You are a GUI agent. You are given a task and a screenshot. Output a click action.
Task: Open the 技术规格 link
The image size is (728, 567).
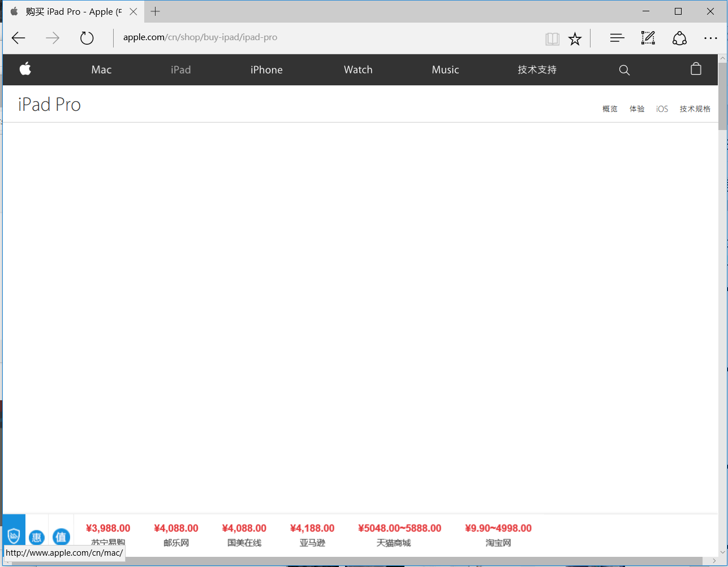coord(695,109)
